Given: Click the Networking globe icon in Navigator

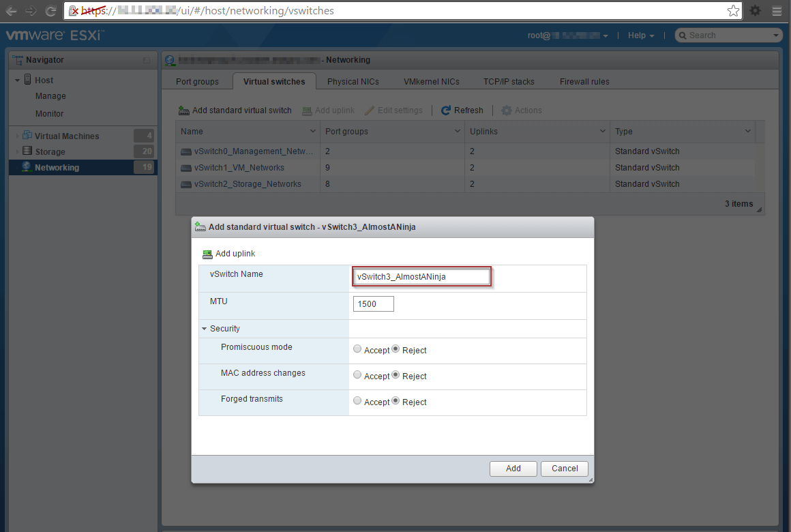Looking at the screenshot, I should [x=25, y=166].
